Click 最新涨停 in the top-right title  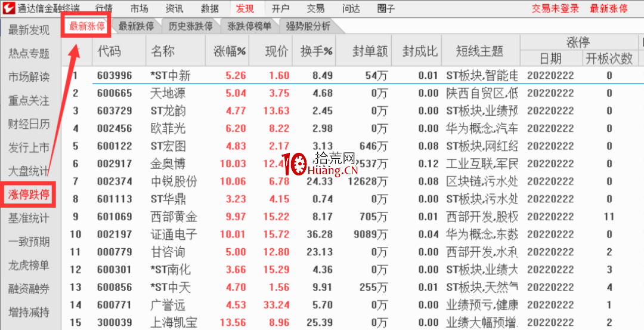609,8
